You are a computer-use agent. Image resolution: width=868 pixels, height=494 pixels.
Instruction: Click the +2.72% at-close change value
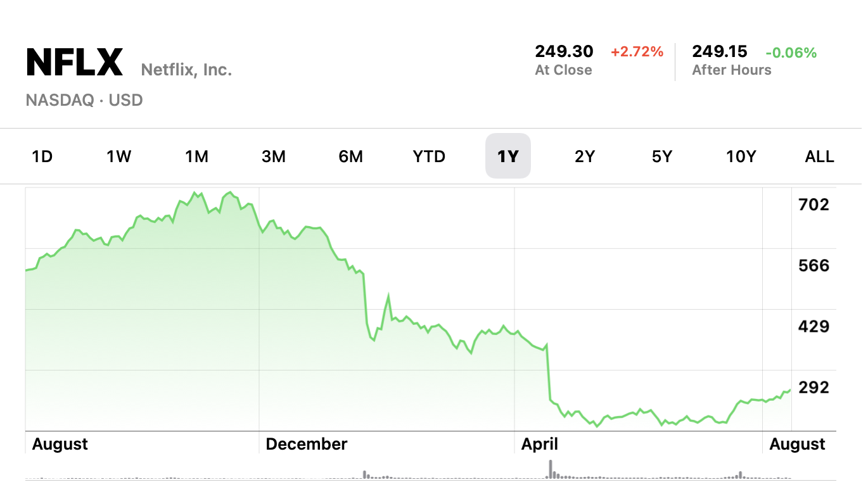point(637,52)
